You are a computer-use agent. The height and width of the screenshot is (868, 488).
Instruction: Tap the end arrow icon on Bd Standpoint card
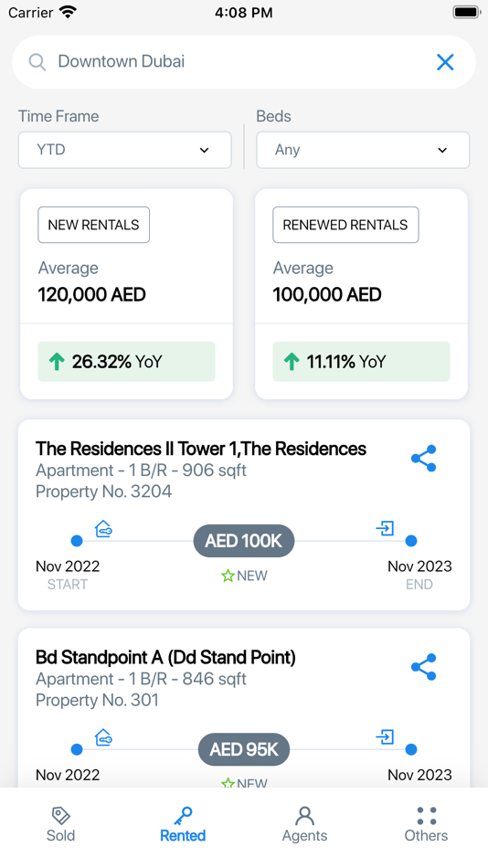coord(385,736)
